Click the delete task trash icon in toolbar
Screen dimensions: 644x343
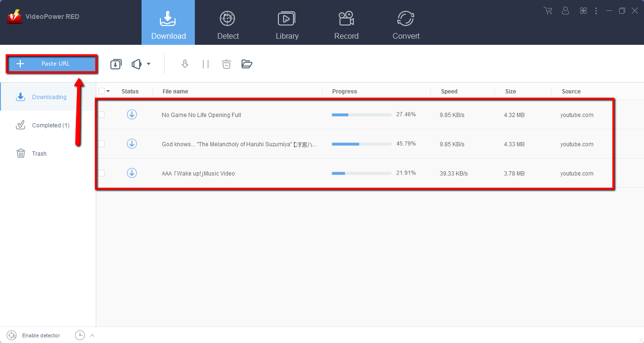coord(226,64)
